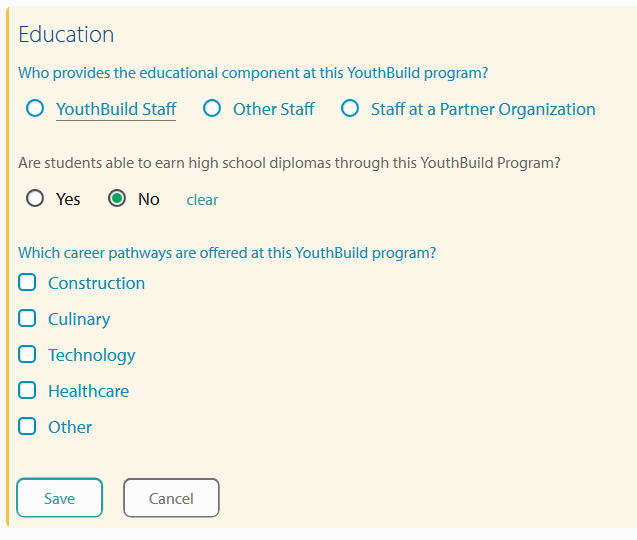Toggle the Other career pathway checkbox

click(x=28, y=427)
